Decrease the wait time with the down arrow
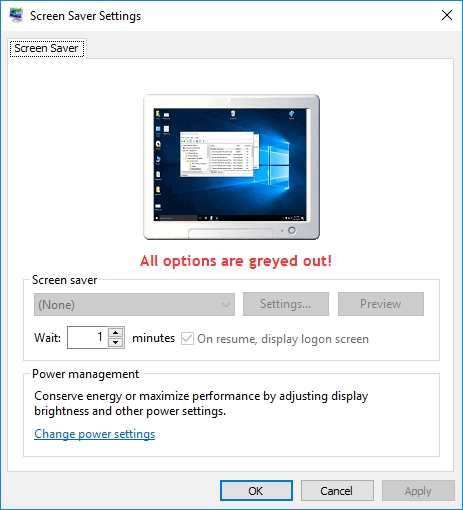 [116, 343]
